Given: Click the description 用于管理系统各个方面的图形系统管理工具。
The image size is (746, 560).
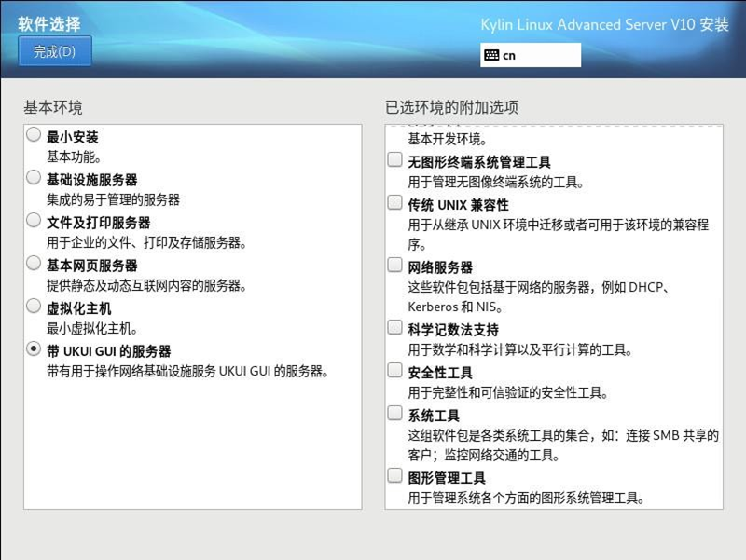Looking at the screenshot, I should [527, 498].
